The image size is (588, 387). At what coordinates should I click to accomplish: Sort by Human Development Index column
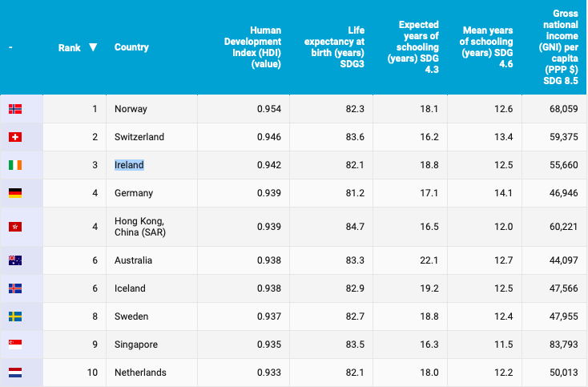click(252, 47)
